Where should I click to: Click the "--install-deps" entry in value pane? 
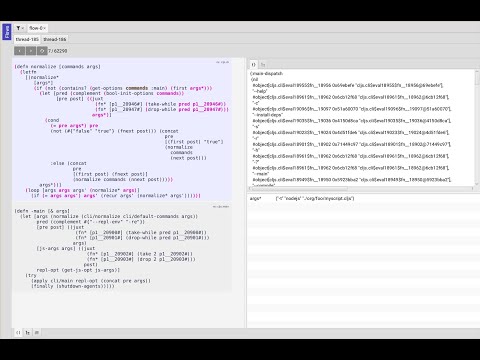[268, 115]
